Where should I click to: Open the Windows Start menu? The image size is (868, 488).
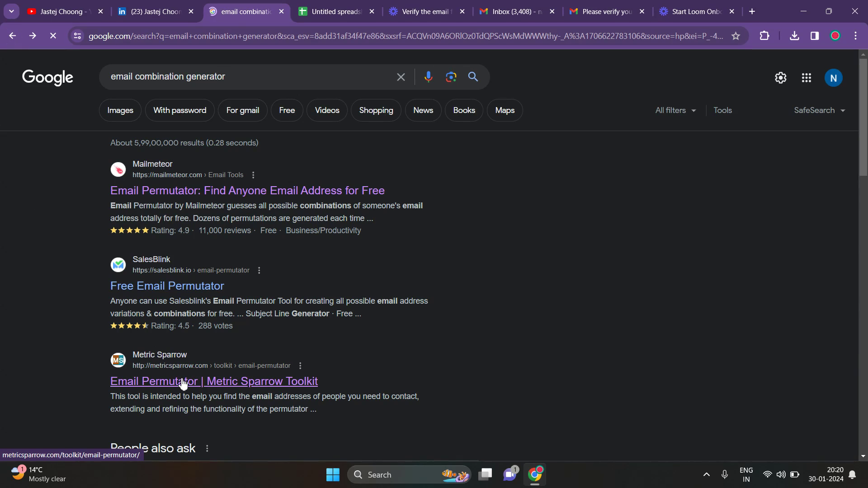pyautogui.click(x=333, y=474)
